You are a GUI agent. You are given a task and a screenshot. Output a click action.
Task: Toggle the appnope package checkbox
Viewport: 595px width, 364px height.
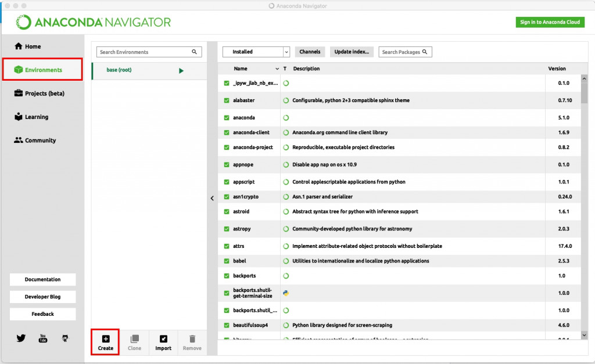(227, 164)
